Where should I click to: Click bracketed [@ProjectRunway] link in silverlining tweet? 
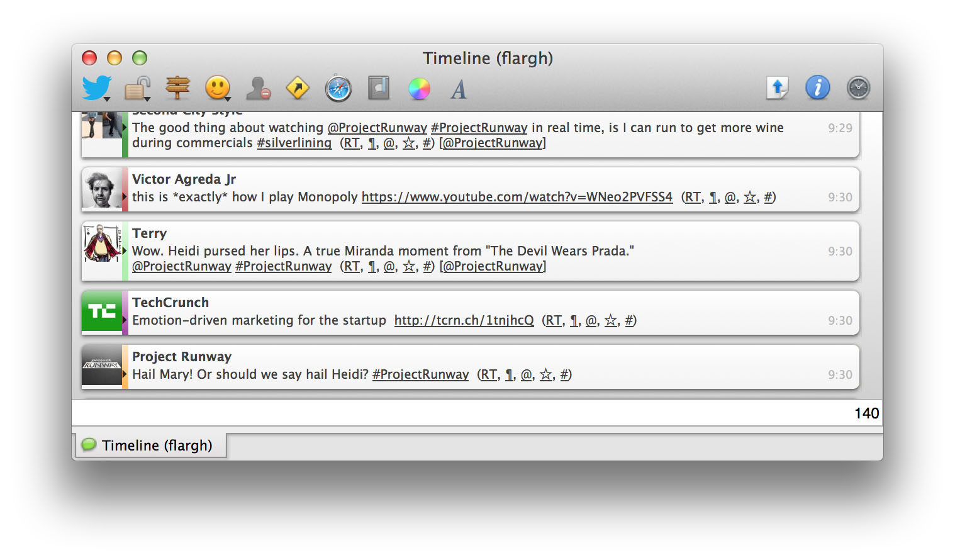click(493, 143)
